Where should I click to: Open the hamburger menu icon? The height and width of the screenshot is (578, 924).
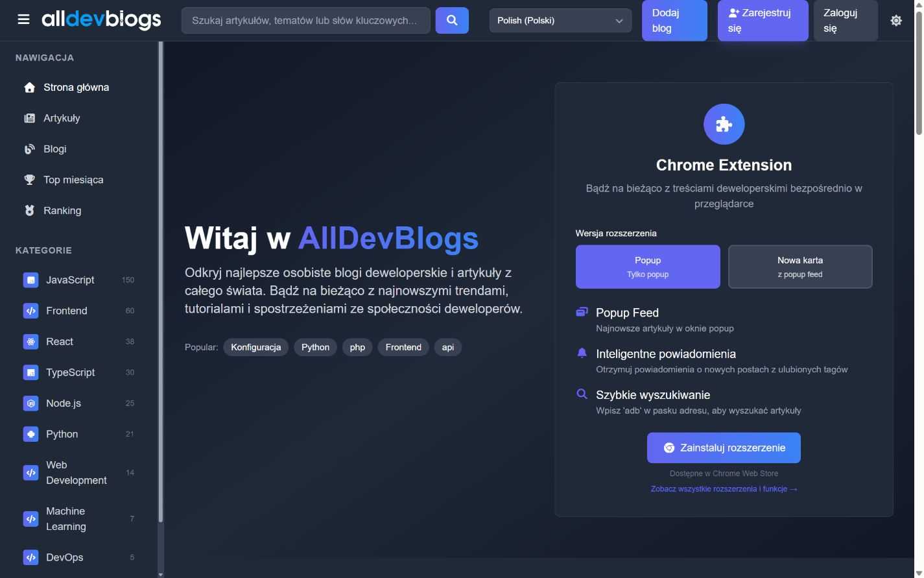23,20
